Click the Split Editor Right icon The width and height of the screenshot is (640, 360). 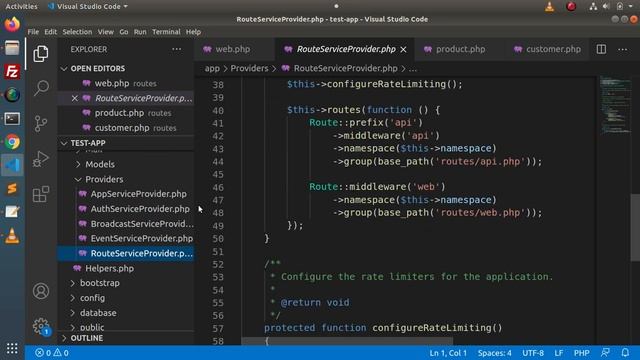pyautogui.click(x=601, y=49)
